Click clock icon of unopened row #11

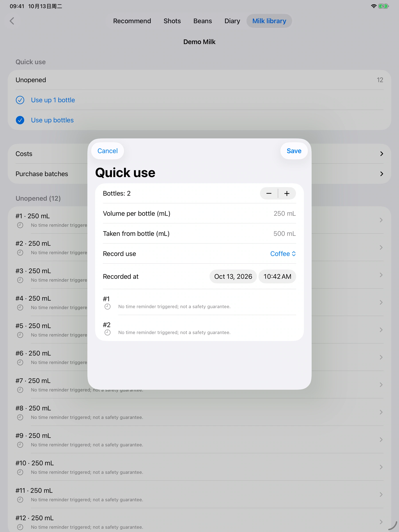[x=20, y=500]
